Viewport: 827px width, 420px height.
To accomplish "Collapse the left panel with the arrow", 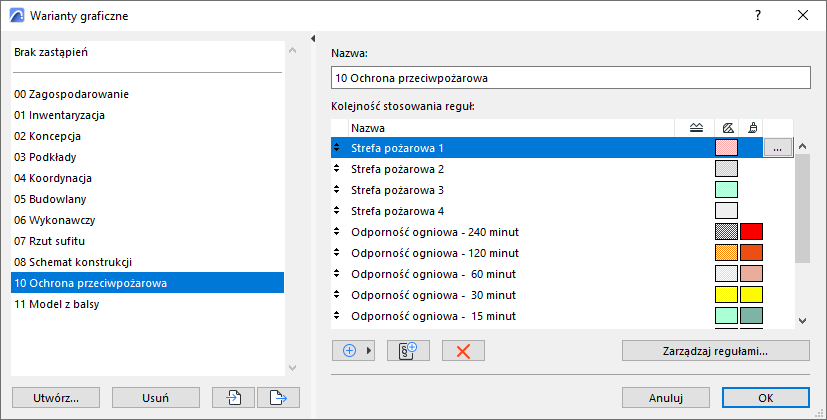I will point(314,39).
